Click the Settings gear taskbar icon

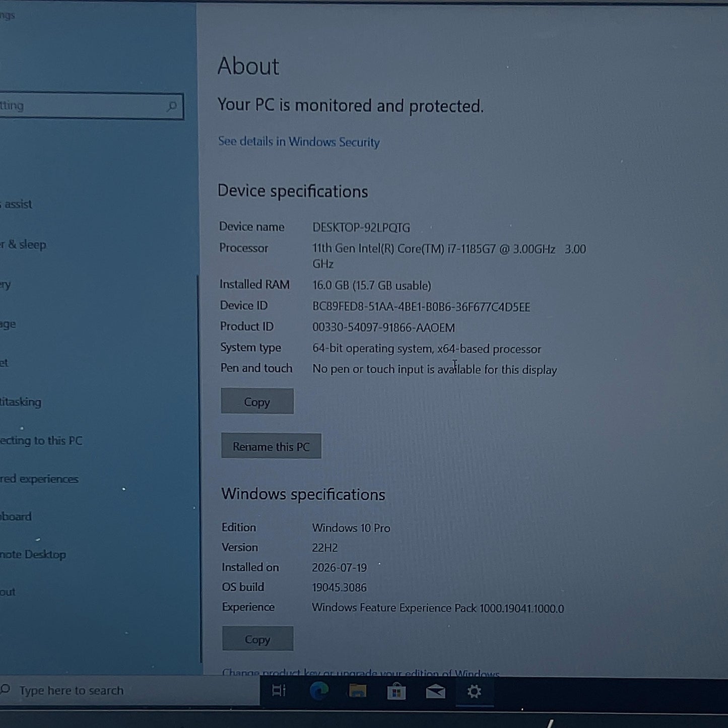click(x=474, y=691)
